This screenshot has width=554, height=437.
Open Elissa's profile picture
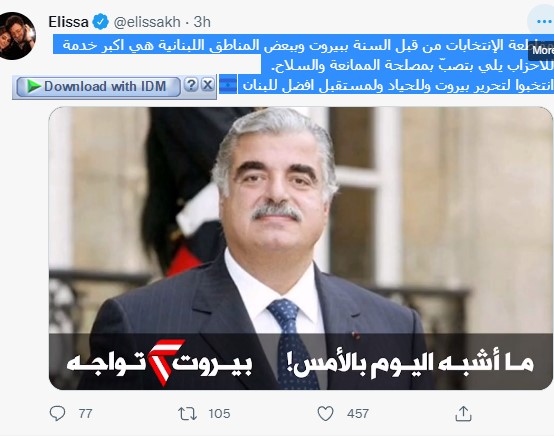click(17, 36)
